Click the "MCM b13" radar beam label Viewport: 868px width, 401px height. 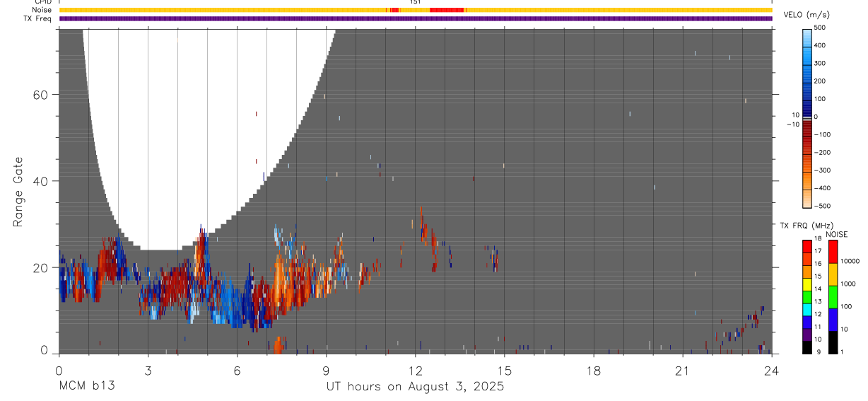86,387
